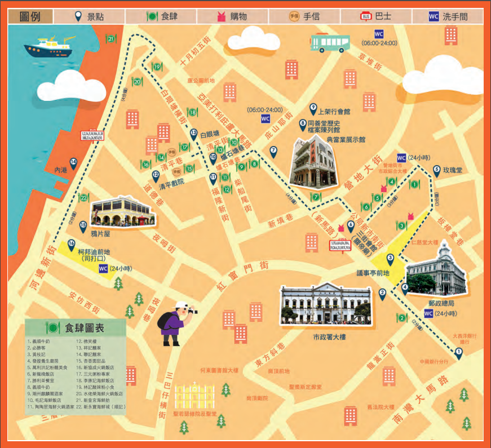
Task: Click the WC icon below 郵政總局
Action: point(428,313)
